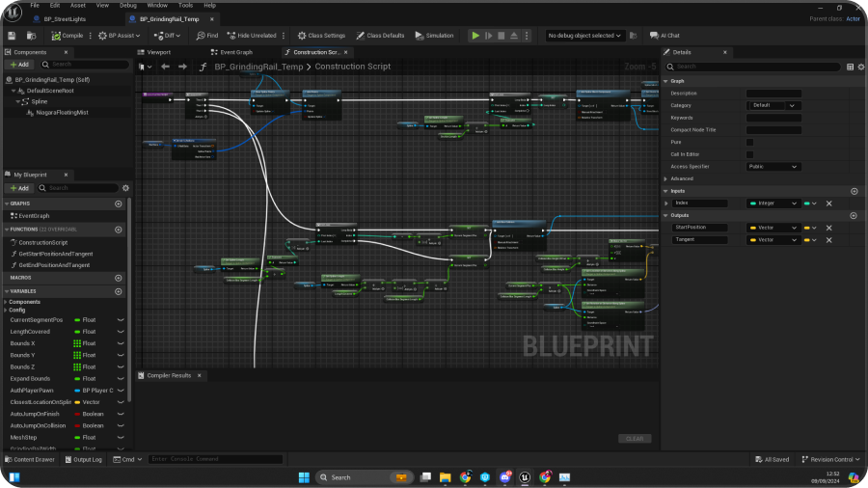Toggle visibility of Bounds X variable
Screen dimensions: 868x488
click(121, 343)
